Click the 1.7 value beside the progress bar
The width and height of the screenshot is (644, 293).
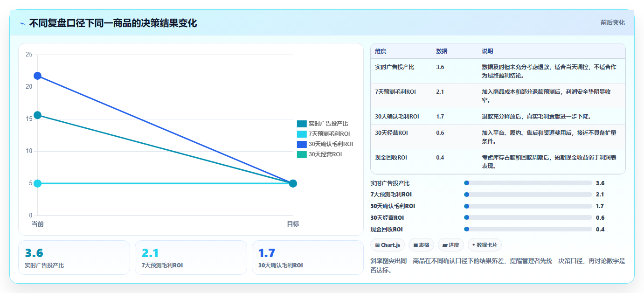(600, 206)
